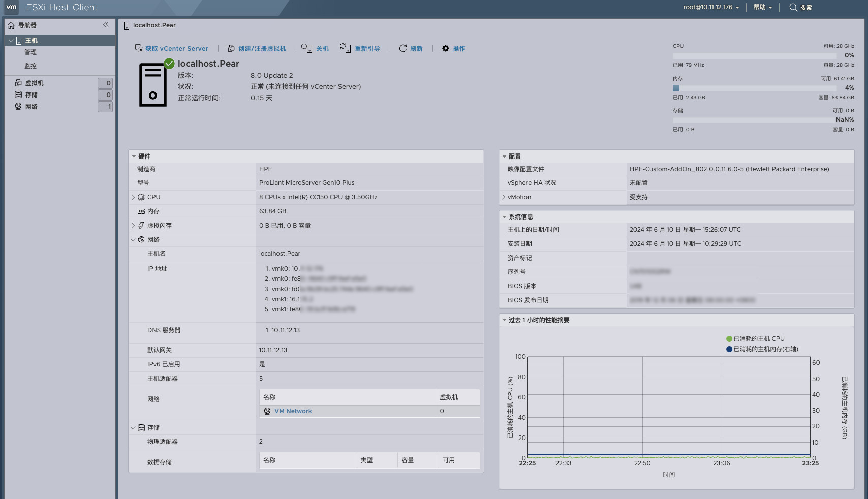The width and height of the screenshot is (868, 499).
Task: Click the circular refresh icon
Action: point(403,48)
